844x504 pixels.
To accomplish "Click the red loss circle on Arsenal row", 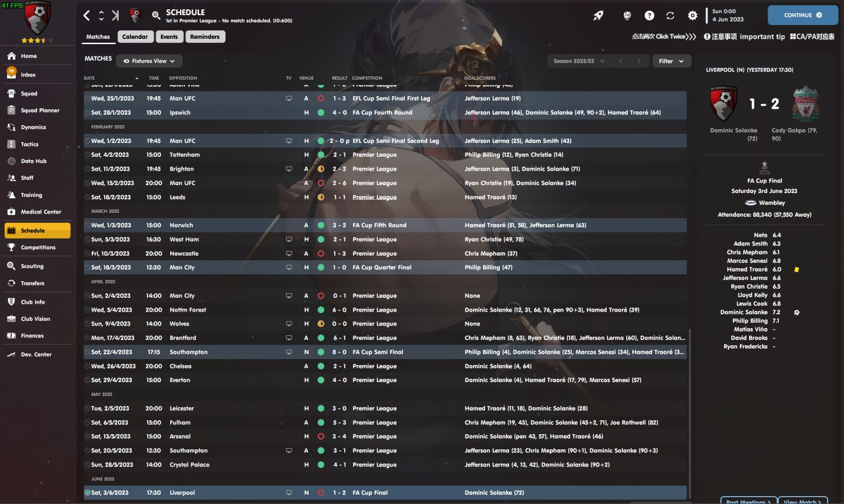I will click(321, 437).
